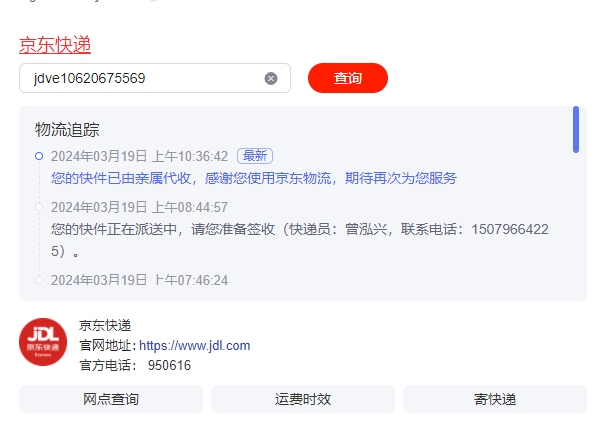Click the 寄快递 button

tap(495, 399)
